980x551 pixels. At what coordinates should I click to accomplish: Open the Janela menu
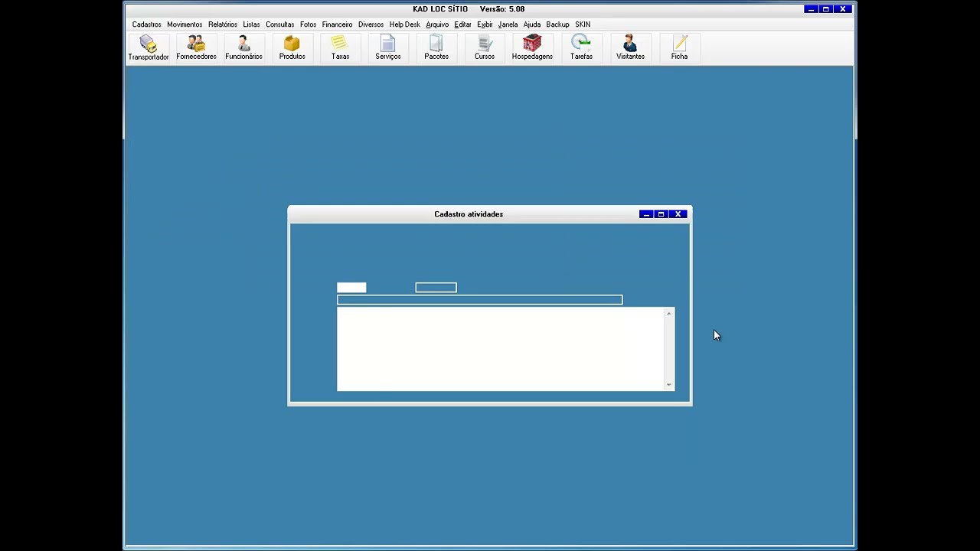click(508, 24)
